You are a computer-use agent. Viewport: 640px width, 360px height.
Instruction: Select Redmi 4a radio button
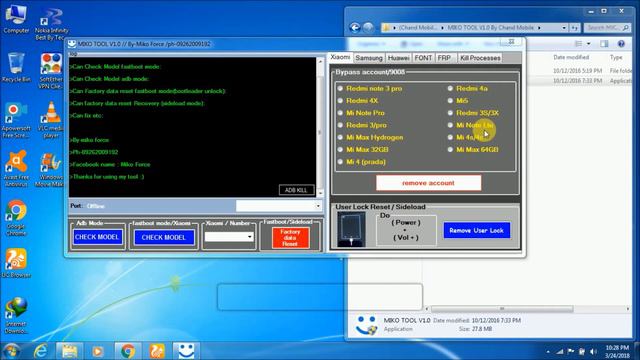[450, 88]
